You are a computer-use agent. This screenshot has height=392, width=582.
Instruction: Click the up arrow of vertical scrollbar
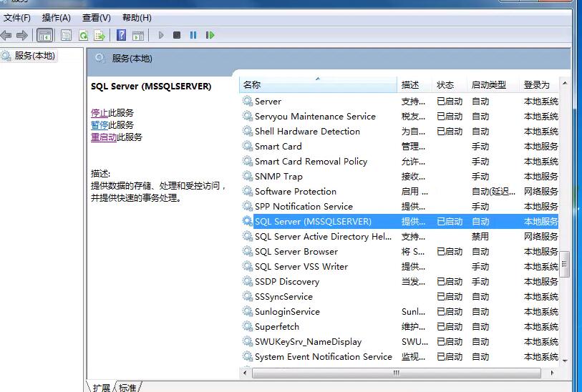point(565,84)
